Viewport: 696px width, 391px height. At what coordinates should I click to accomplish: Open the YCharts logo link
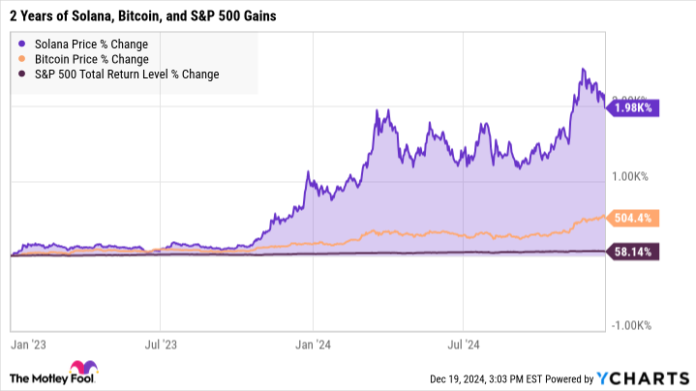pyautogui.click(x=643, y=379)
